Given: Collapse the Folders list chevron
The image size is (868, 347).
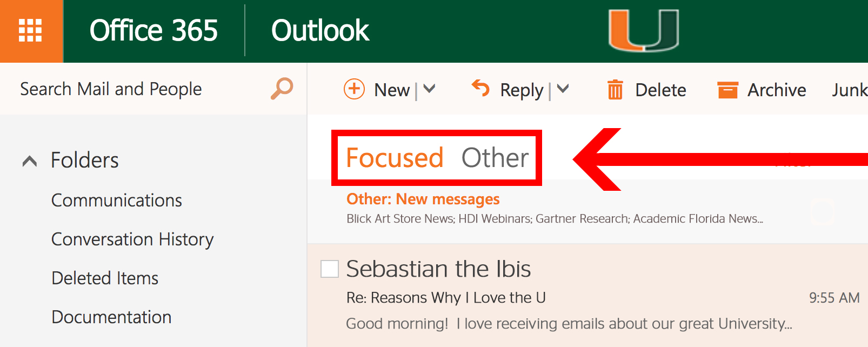Looking at the screenshot, I should pyautogui.click(x=30, y=161).
